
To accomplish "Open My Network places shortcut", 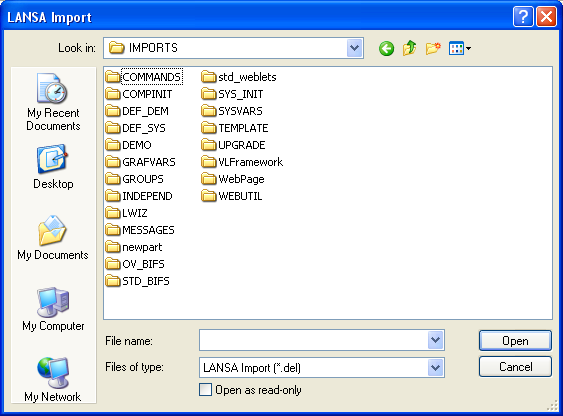I will pyautogui.click(x=53, y=379).
